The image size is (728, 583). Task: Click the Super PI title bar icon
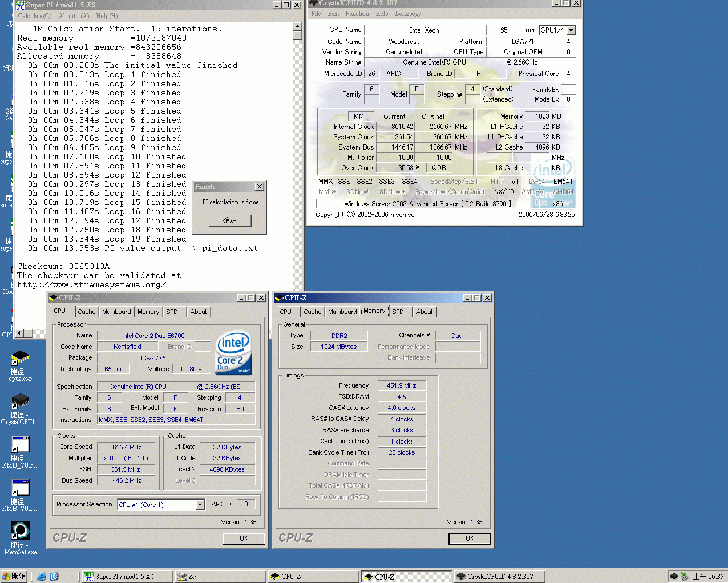(x=20, y=5)
